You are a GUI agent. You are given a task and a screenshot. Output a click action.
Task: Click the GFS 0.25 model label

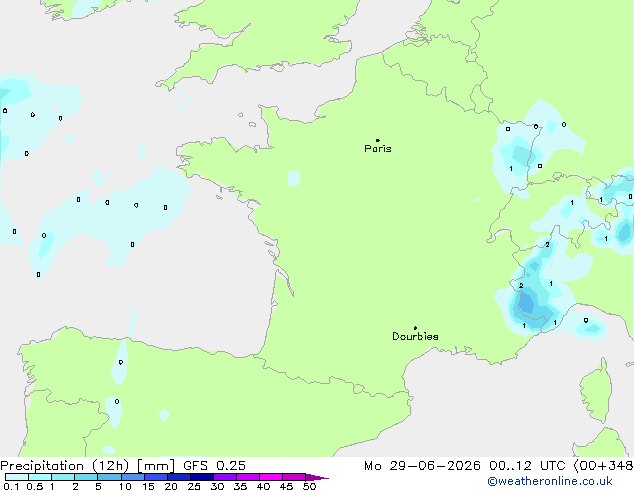click(x=214, y=466)
